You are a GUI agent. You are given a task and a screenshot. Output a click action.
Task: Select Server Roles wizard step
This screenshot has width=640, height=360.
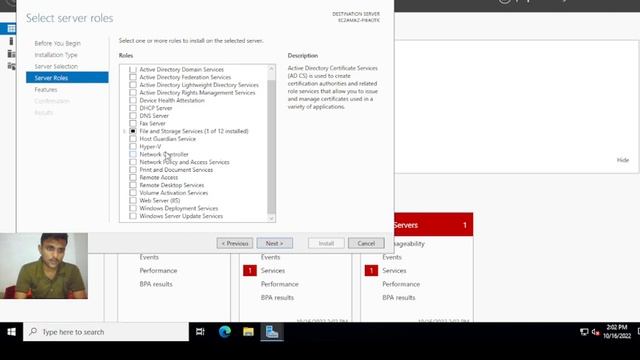point(67,78)
